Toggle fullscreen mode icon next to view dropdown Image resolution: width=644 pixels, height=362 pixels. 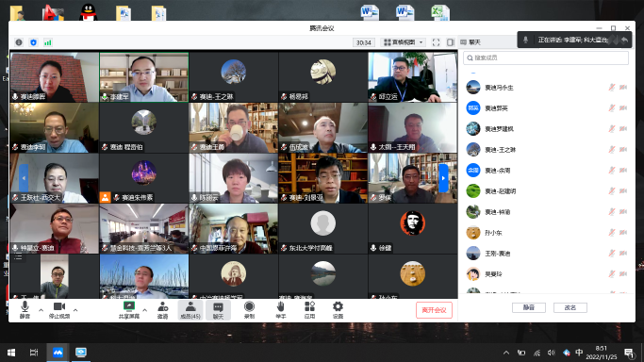[436, 42]
